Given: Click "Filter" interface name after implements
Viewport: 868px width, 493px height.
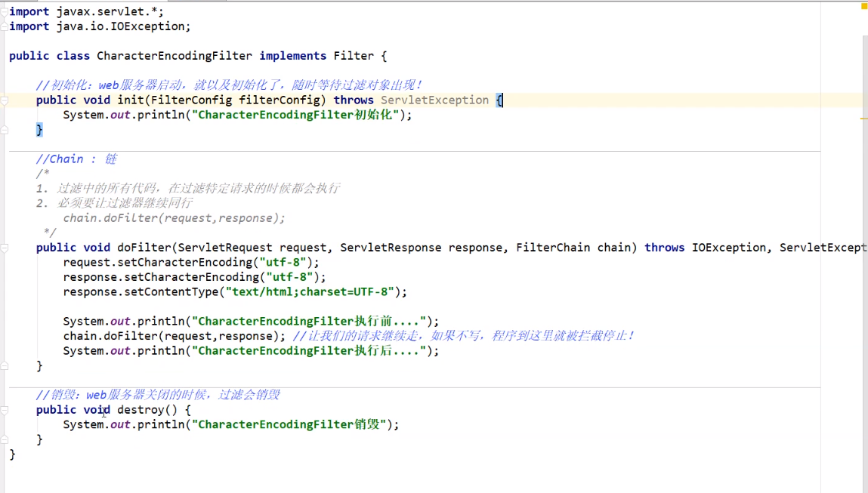Looking at the screenshot, I should click(354, 56).
